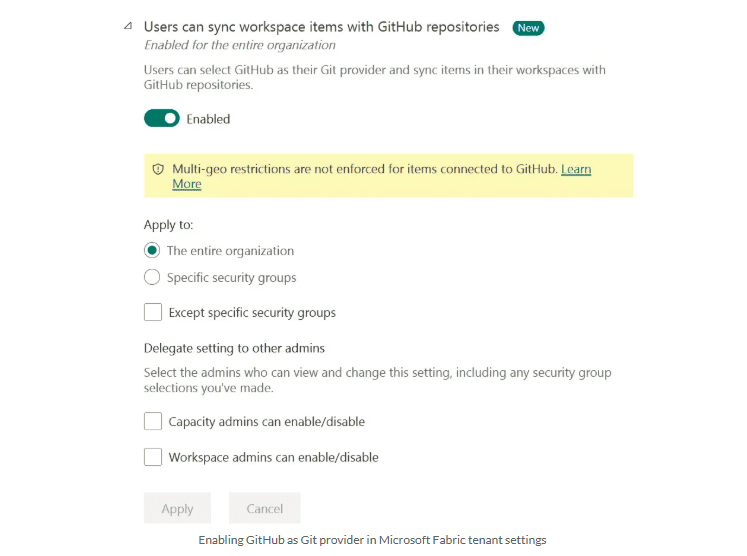The image size is (747, 556).
Task: Tick Workspace admins can enable/disable checkbox
Action: [x=153, y=457]
